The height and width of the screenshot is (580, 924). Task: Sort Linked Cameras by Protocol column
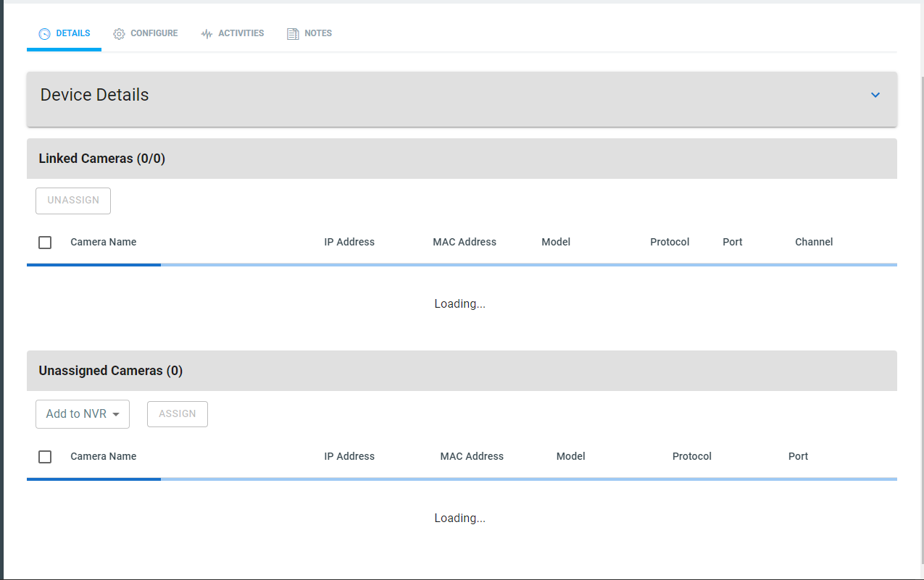coord(670,242)
